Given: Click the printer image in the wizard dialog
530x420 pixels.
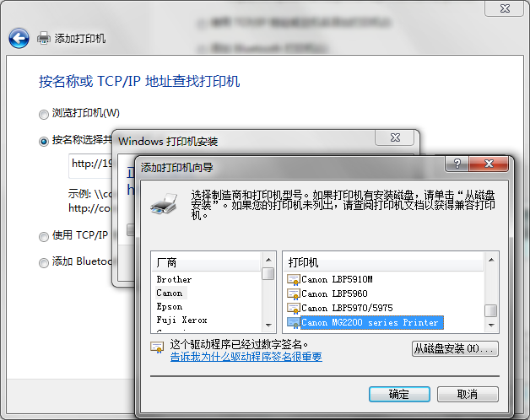Looking at the screenshot, I should (165, 203).
